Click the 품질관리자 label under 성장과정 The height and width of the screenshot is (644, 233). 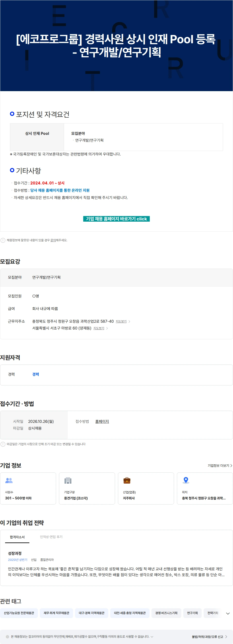[47, 560]
